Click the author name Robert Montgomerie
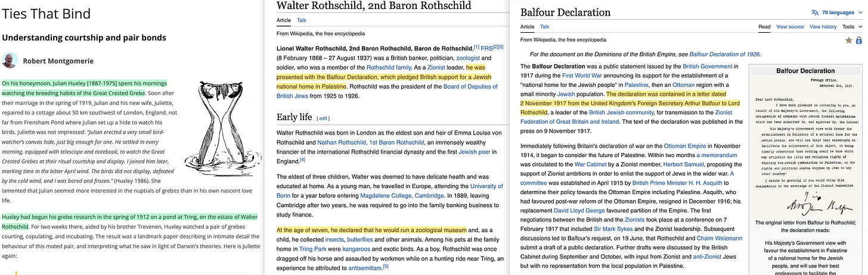 click(60, 61)
